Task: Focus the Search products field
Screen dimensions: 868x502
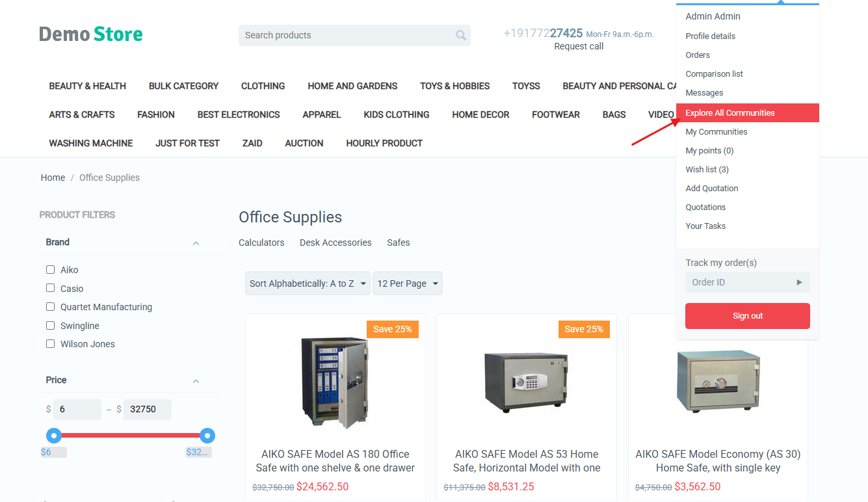Action: coord(345,36)
